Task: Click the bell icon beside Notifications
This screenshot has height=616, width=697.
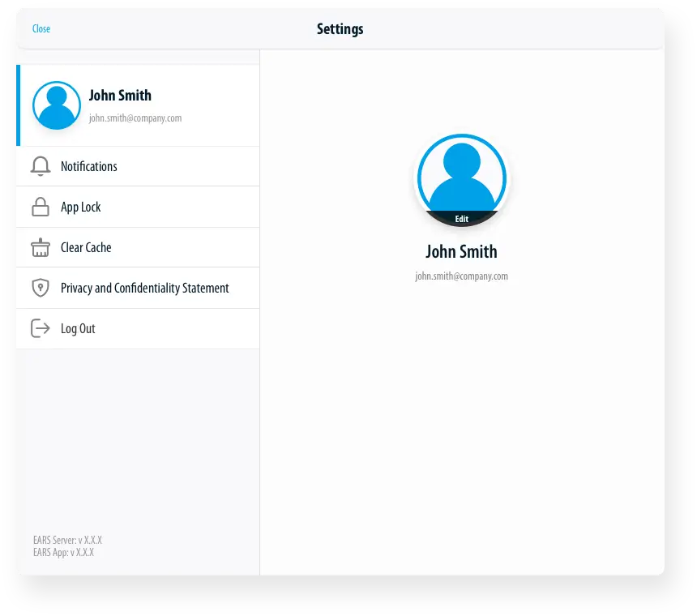Action: pos(41,166)
